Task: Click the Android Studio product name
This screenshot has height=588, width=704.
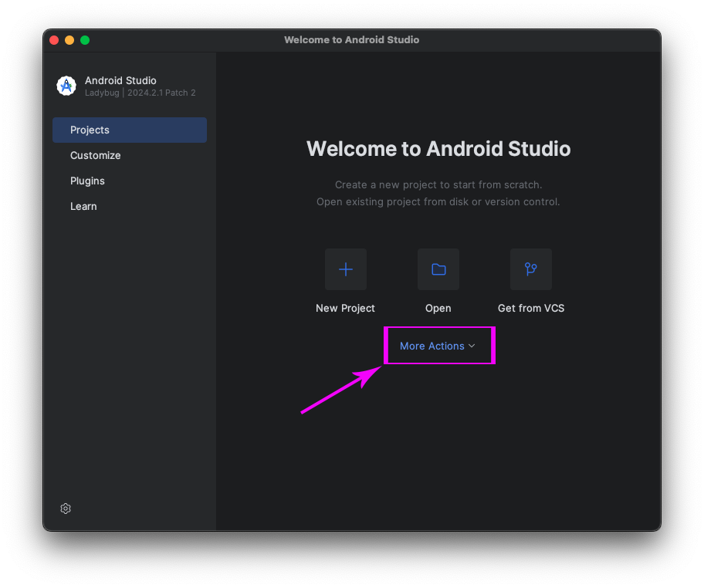Action: click(x=120, y=81)
